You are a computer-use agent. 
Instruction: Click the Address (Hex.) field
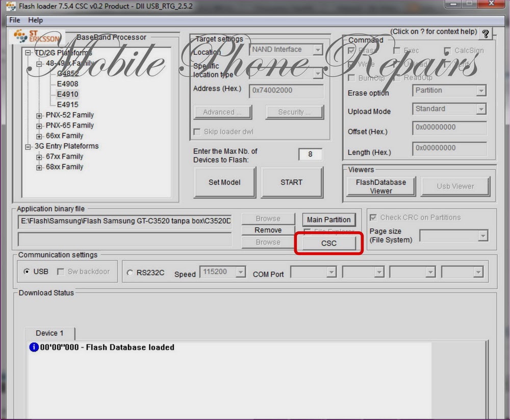[x=286, y=90]
